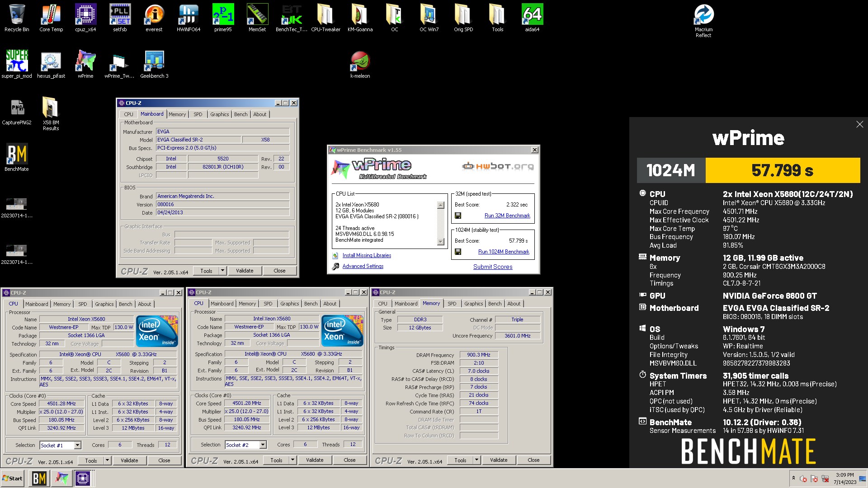868x488 pixels.
Task: Open the Socket #1 selection dropdown
Action: 77,446
